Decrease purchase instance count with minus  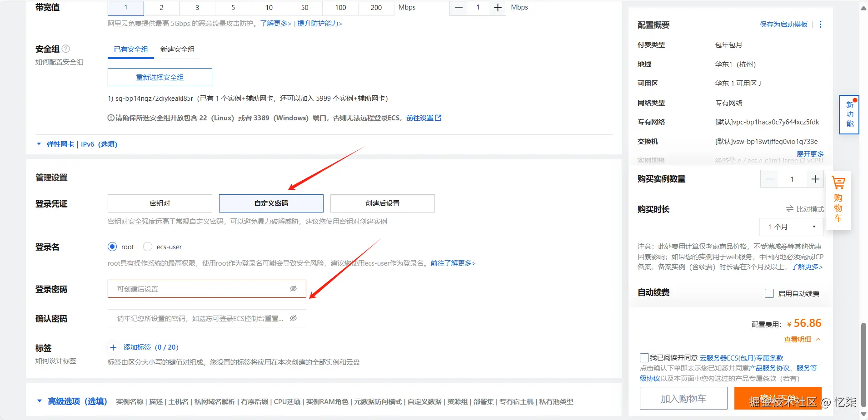pyautogui.click(x=769, y=179)
